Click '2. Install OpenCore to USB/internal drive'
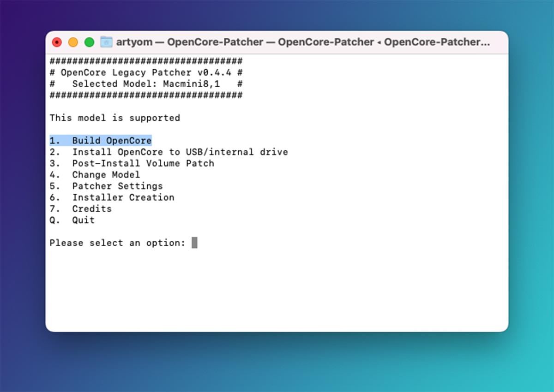 coord(169,152)
